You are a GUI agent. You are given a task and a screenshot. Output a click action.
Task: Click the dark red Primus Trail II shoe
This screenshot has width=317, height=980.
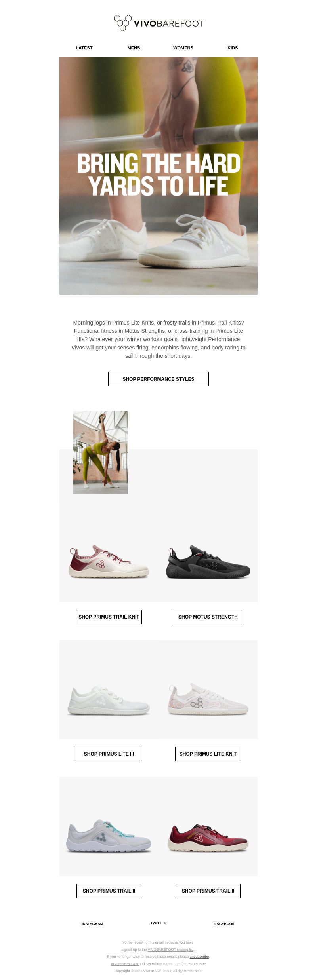[x=208, y=838]
